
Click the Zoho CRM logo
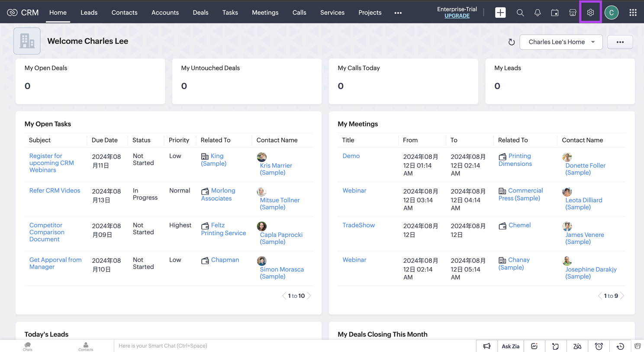coord(23,13)
